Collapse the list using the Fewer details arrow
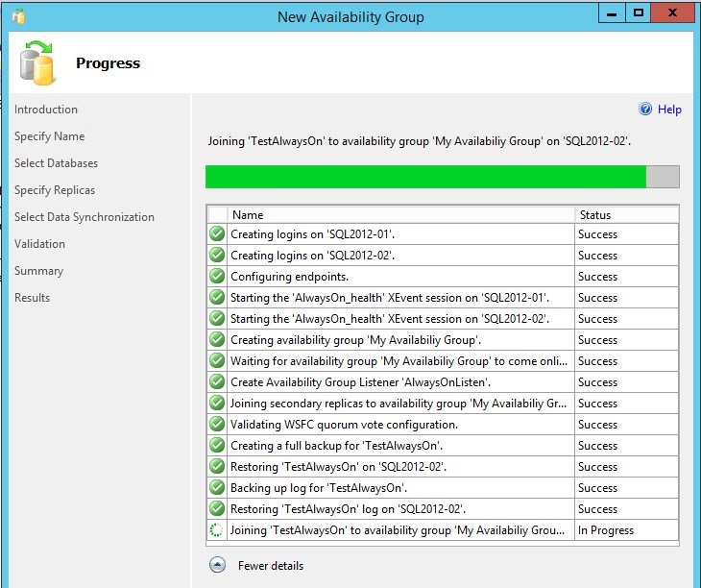 click(217, 565)
